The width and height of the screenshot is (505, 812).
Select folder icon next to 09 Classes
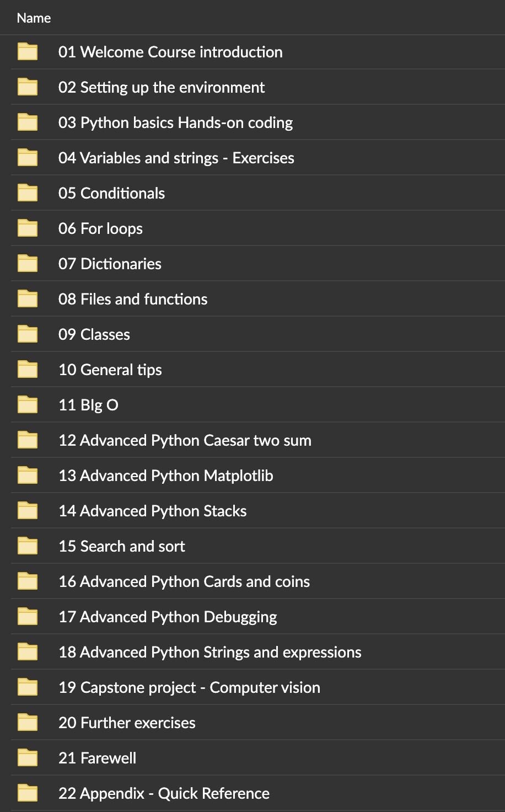tap(28, 334)
